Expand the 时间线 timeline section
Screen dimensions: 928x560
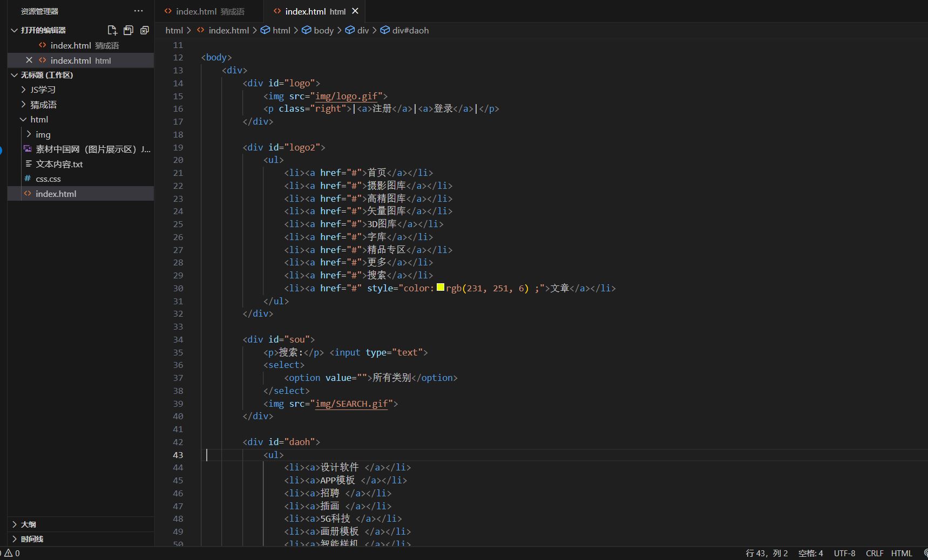15,539
